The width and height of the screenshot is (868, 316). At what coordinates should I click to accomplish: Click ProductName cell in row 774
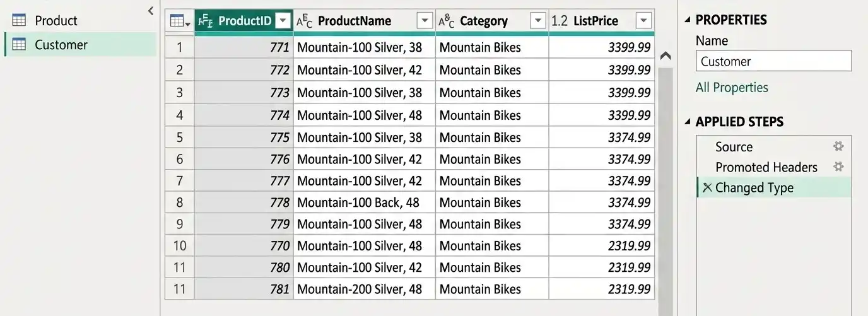(x=365, y=115)
